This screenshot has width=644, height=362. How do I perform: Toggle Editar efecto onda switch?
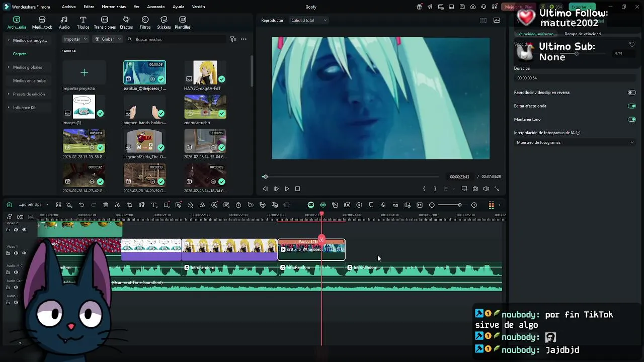632,106
